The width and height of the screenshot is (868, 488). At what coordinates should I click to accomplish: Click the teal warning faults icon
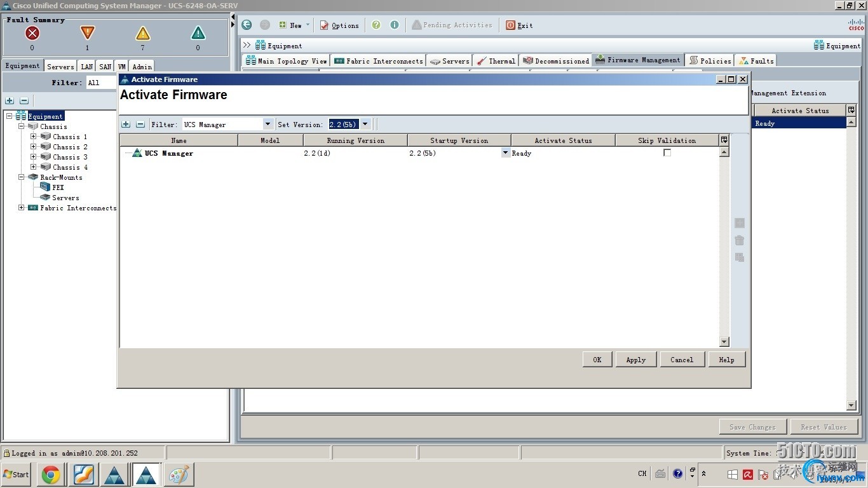tap(198, 33)
